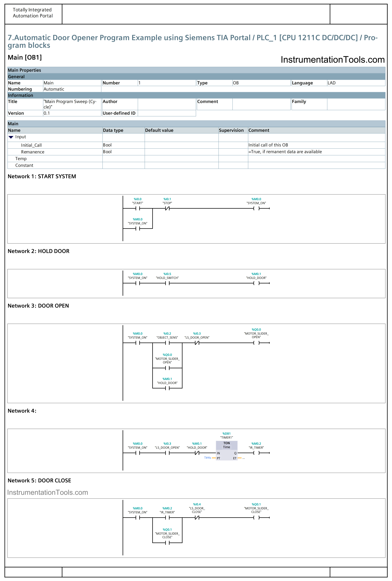
Task: Click the HOLD_SWITCH contact in Network 2
Action: pos(167,283)
